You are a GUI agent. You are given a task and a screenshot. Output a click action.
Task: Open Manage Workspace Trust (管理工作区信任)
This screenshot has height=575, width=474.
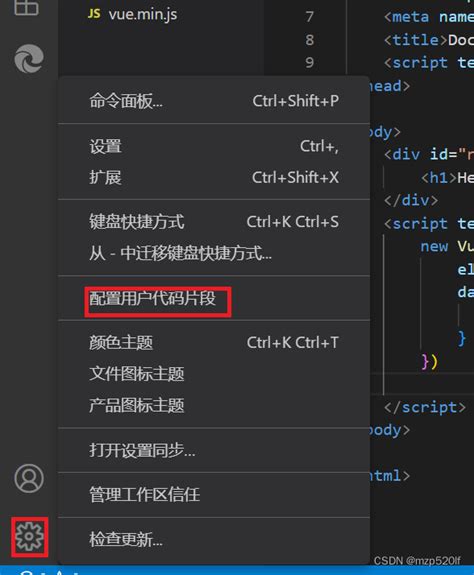214,495
